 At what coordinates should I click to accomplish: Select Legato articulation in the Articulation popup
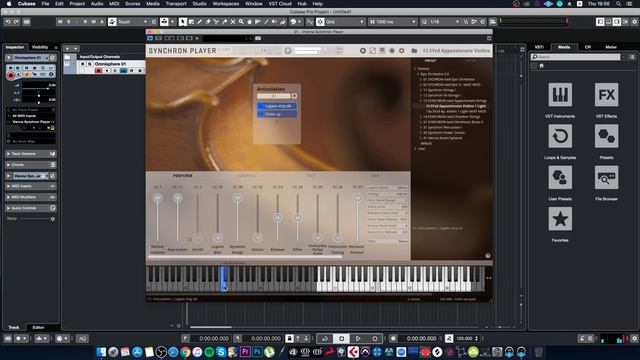[x=277, y=106]
